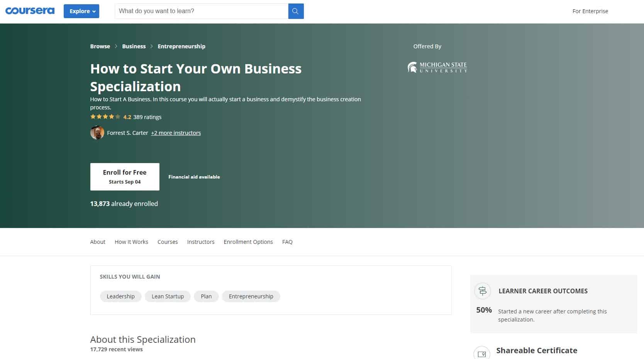644x359 pixels.
Task: Click the Enroll for Free button
Action: (125, 177)
